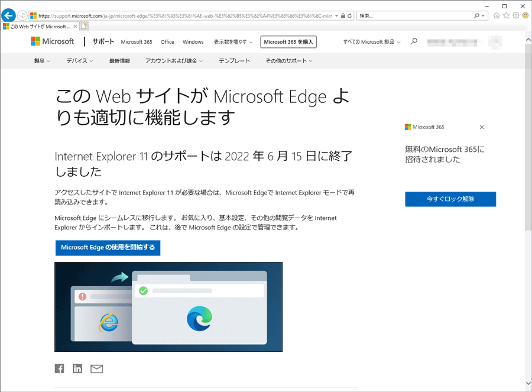Click the Microsoft logo in header
Viewport: 532px width, 392px height.
pos(53,41)
